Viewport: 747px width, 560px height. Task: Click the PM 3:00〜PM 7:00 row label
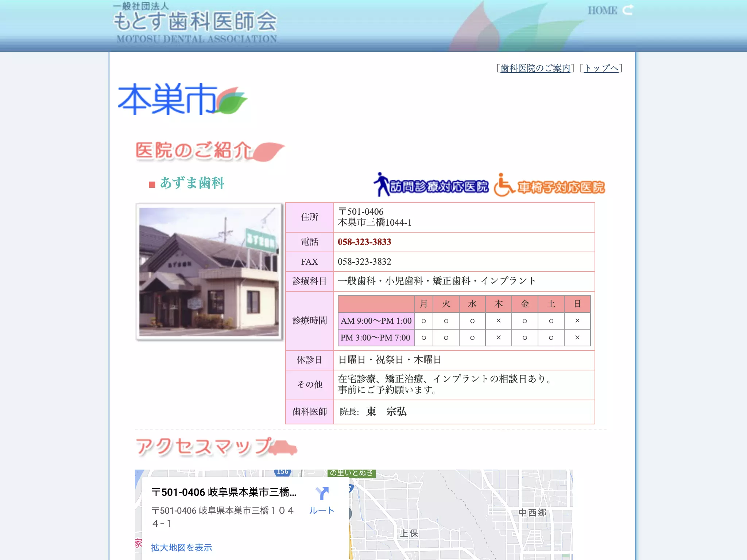(376, 338)
